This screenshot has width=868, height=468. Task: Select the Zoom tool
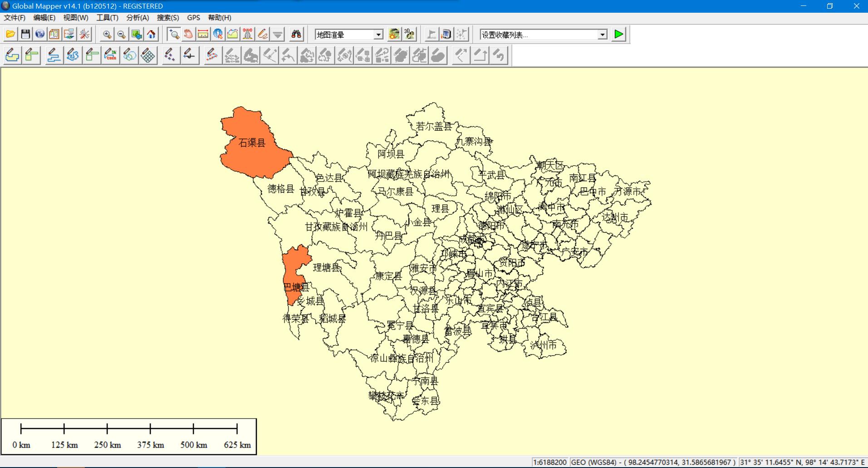click(174, 34)
